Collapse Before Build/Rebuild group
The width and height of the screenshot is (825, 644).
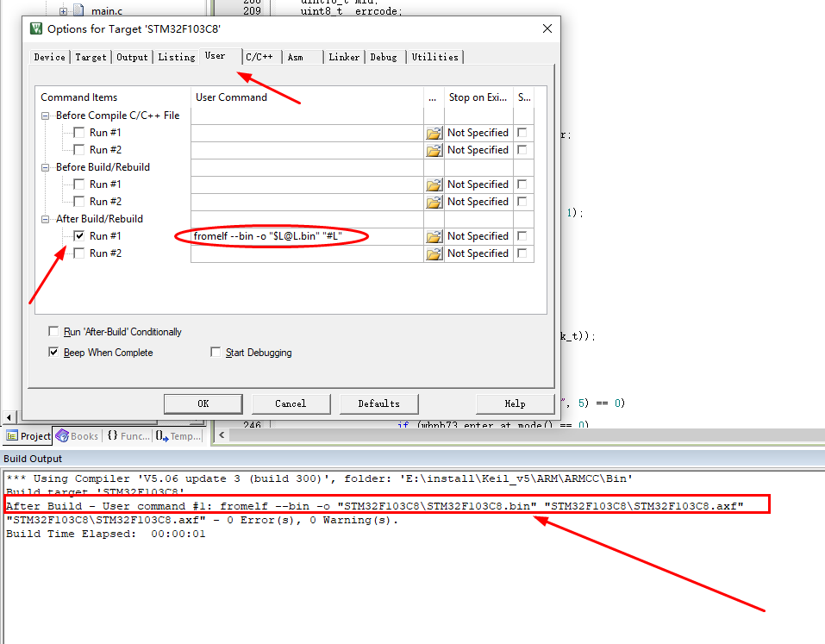point(45,167)
